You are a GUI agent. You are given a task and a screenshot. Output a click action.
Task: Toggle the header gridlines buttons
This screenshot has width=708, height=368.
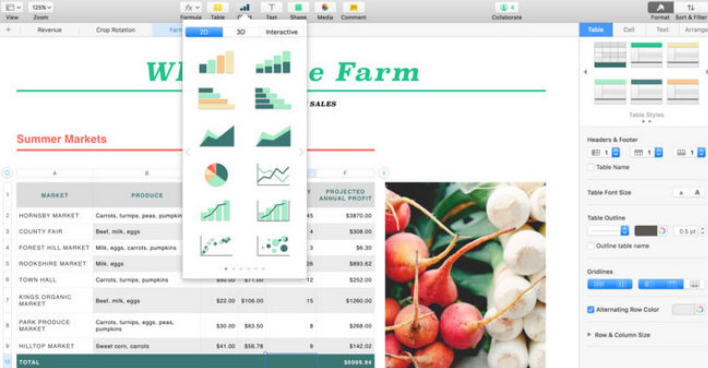click(661, 284)
